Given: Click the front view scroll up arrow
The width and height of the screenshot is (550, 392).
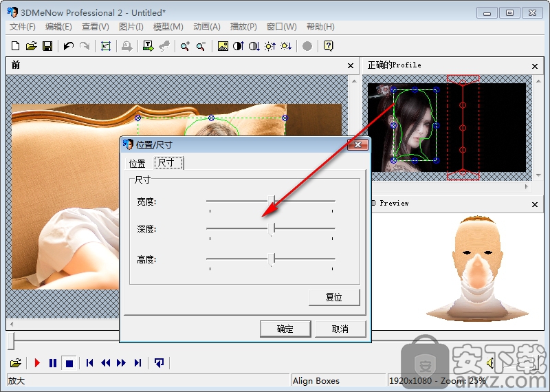Looking at the screenshot, I should coord(354,81).
